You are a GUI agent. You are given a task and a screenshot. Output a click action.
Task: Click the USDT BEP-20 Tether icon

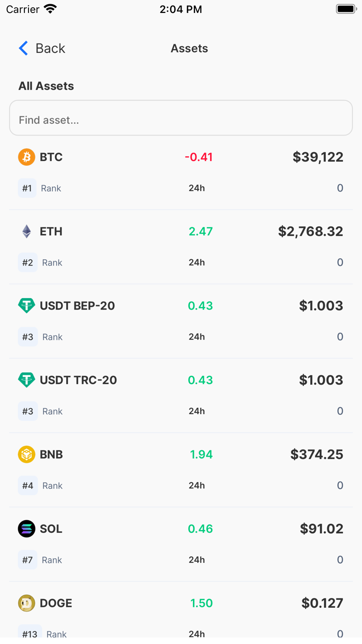(x=26, y=305)
